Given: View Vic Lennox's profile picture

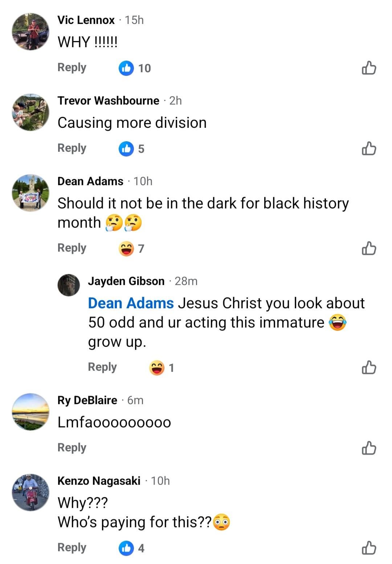Looking at the screenshot, I should (x=30, y=32).
